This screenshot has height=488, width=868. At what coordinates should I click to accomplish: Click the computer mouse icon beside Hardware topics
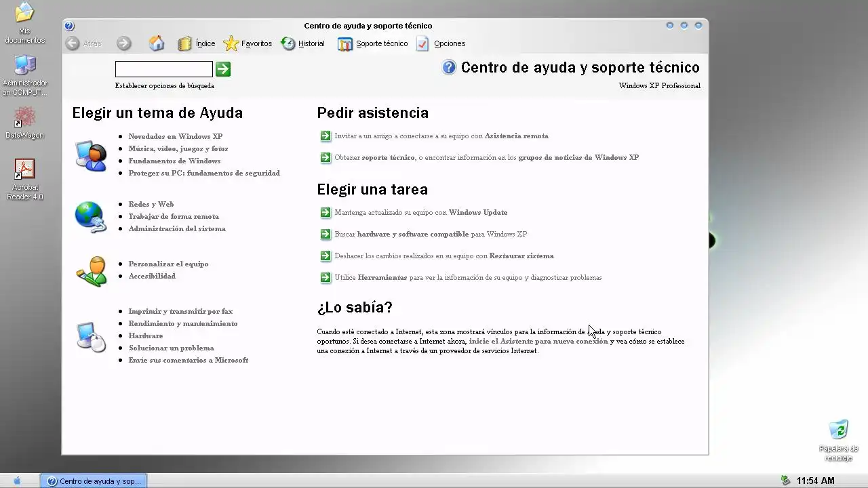[x=91, y=337]
